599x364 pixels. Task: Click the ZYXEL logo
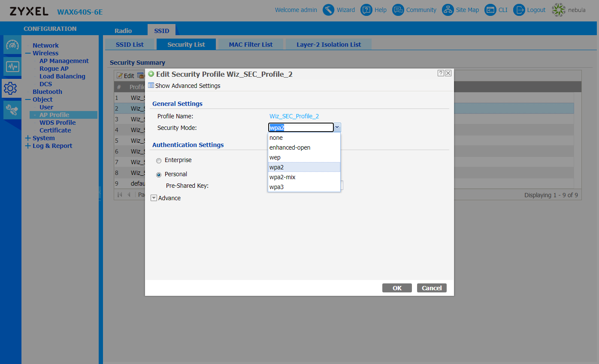pyautogui.click(x=29, y=11)
